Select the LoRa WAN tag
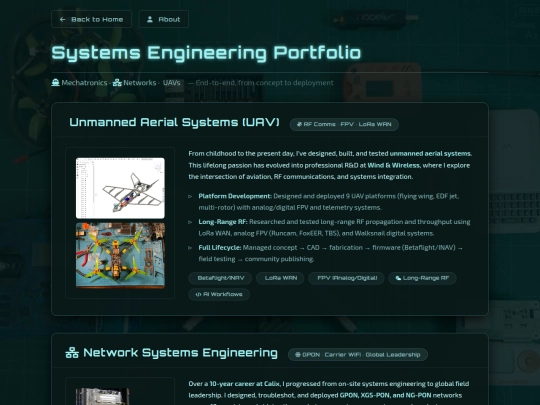This screenshot has width=540, height=405. (280, 278)
